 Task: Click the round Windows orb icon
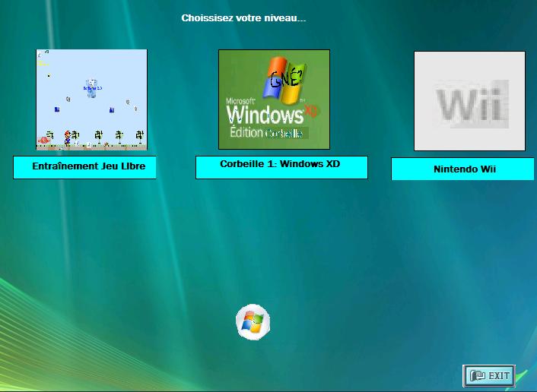253,322
